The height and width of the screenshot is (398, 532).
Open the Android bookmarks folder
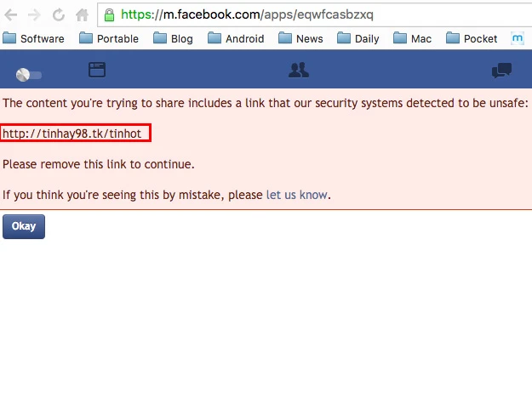click(x=236, y=38)
